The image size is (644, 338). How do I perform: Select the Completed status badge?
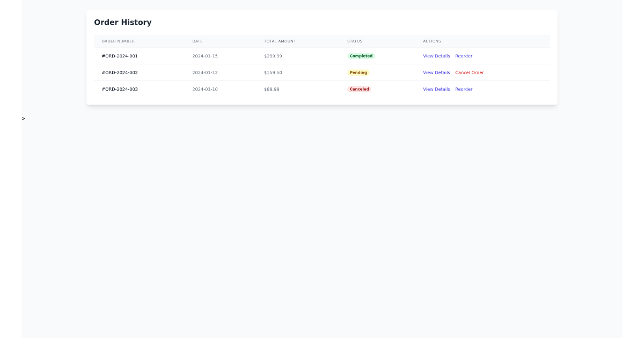pos(360,56)
